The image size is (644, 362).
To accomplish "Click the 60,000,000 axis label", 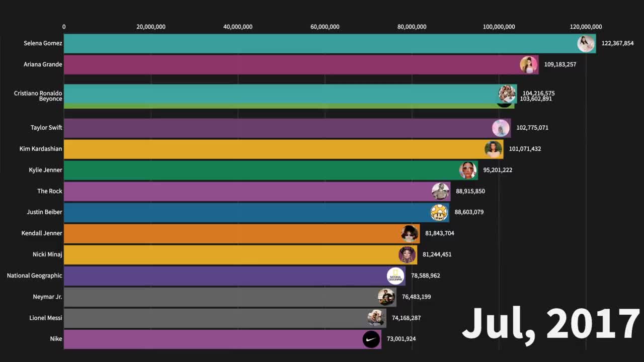I will [325, 27].
